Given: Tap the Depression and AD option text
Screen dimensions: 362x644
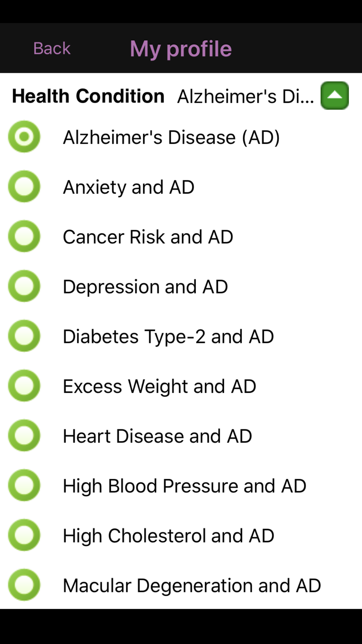Looking at the screenshot, I should pos(145,287).
